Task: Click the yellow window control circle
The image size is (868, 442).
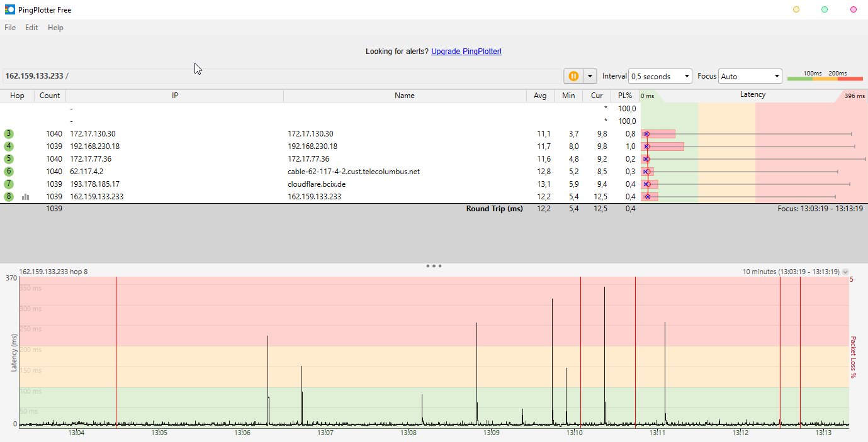Action: pyautogui.click(x=796, y=9)
